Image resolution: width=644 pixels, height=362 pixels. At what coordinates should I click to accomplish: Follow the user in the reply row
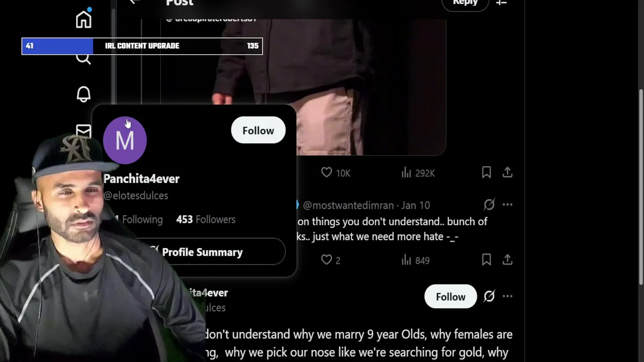coord(450,297)
